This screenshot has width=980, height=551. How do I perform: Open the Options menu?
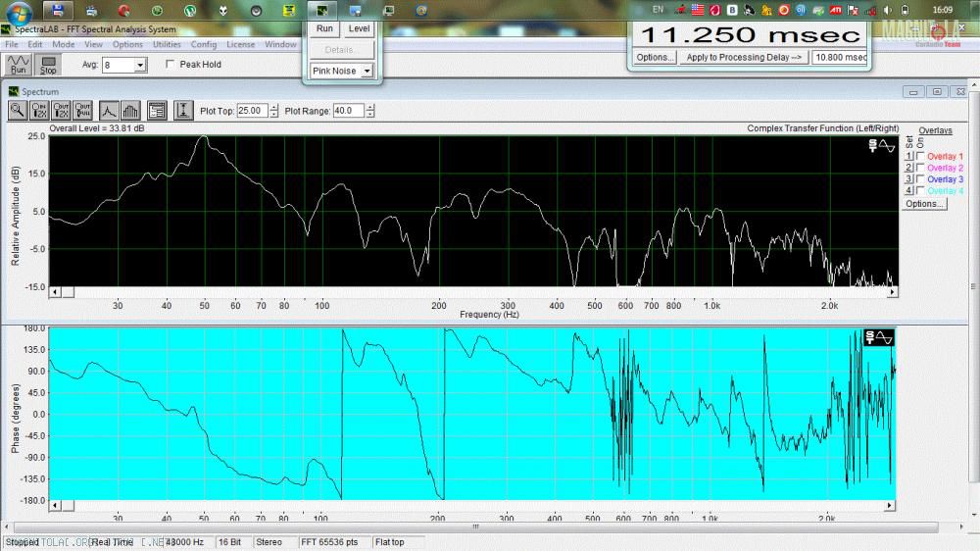pyautogui.click(x=127, y=44)
